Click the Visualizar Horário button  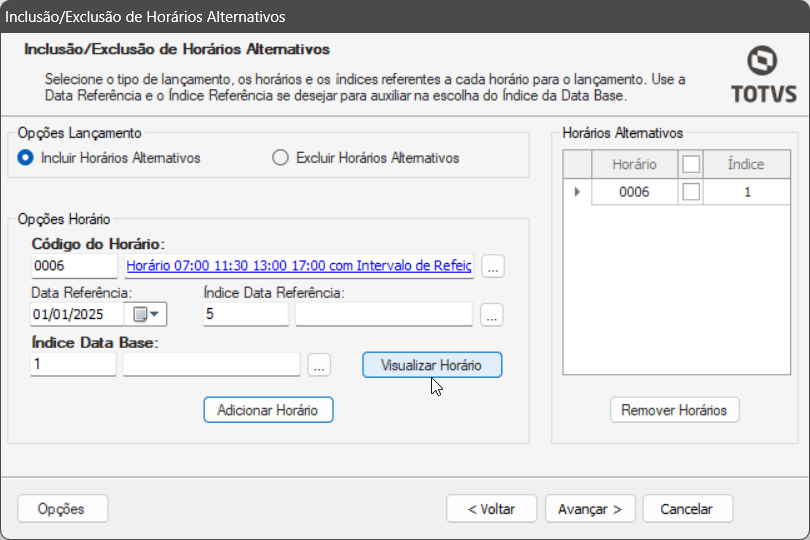pyautogui.click(x=432, y=365)
